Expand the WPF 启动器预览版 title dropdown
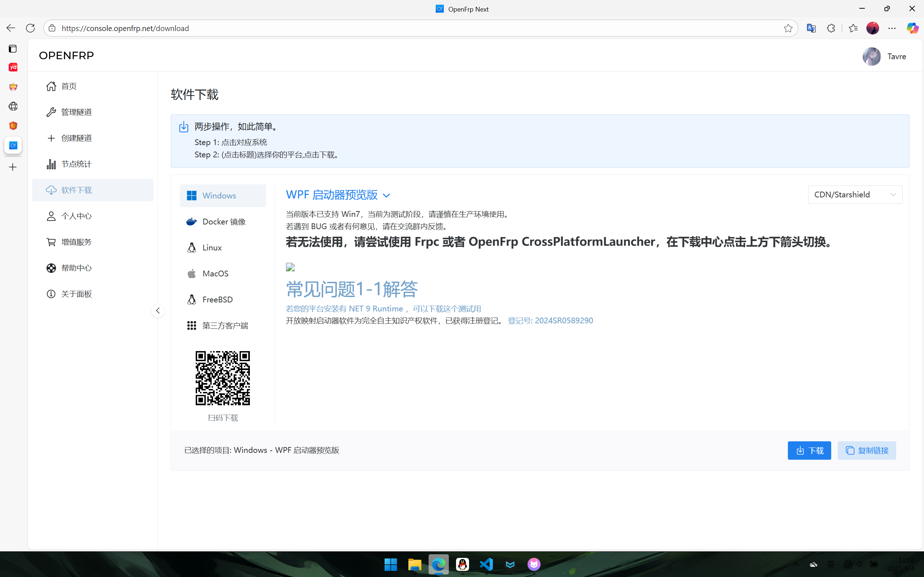 [338, 195]
